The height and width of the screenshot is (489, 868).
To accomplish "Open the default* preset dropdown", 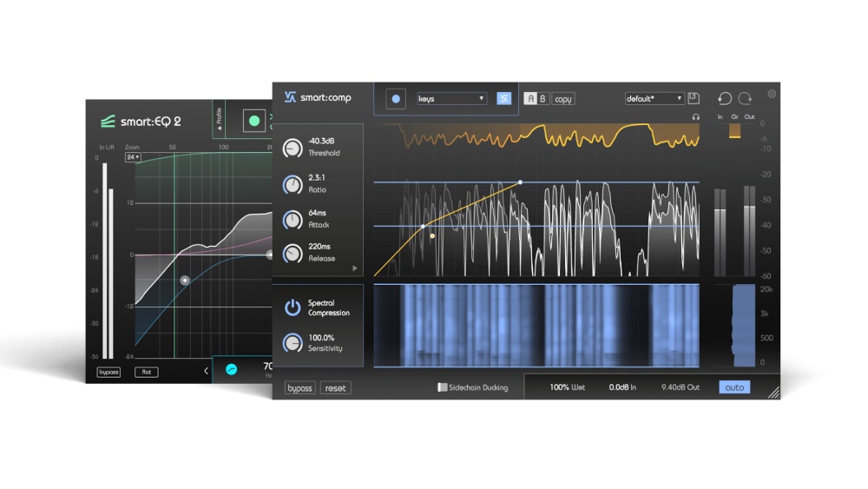I will pyautogui.click(x=654, y=98).
